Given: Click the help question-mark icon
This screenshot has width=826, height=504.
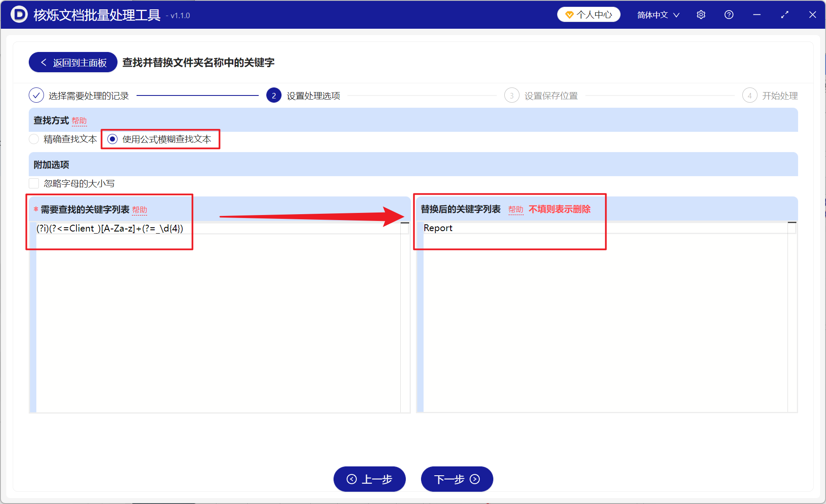Looking at the screenshot, I should 728,14.
